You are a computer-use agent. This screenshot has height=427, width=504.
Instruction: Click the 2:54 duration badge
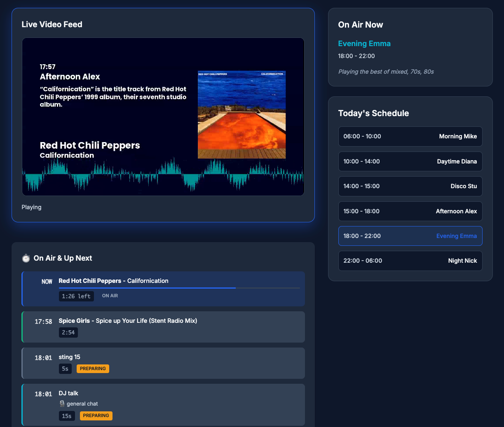point(68,332)
